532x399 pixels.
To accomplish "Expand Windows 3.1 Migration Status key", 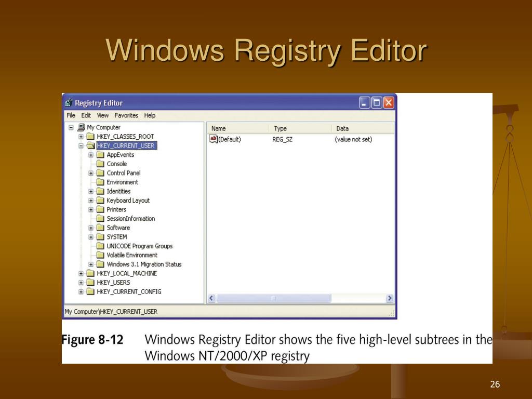I will (x=91, y=264).
